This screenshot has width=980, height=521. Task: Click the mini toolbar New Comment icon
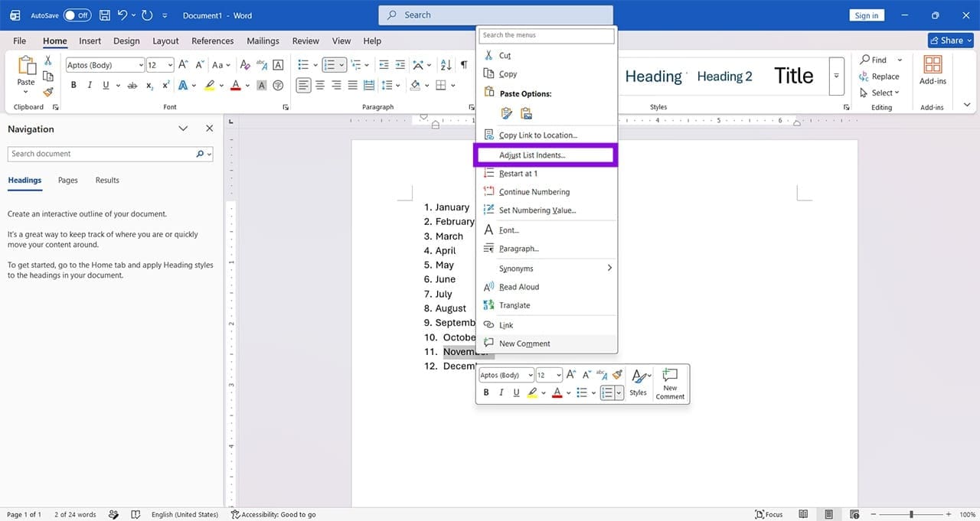670,383
